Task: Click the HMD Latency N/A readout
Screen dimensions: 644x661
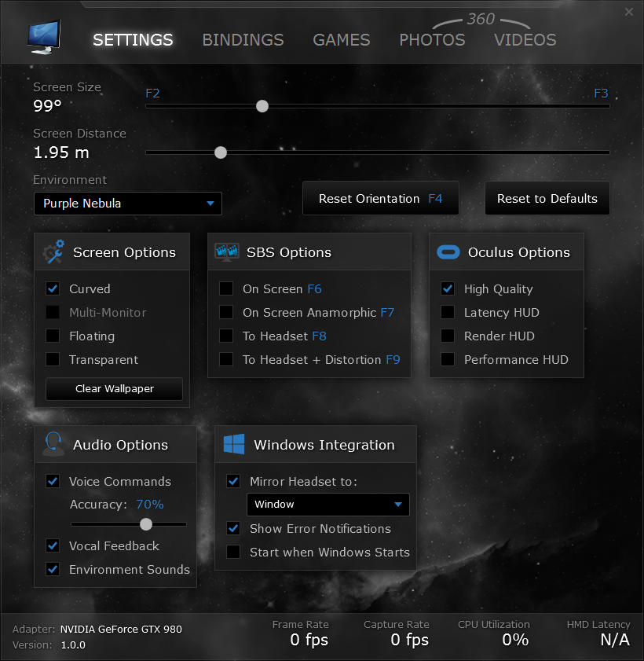Action: [x=615, y=640]
